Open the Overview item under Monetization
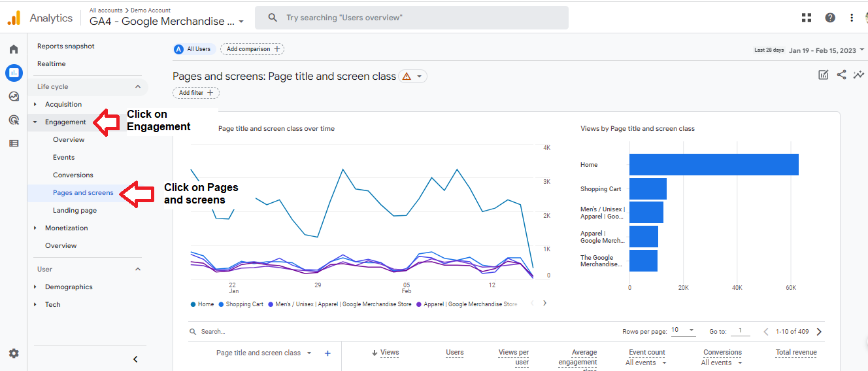Screen dimensions: 868x371 pos(61,245)
